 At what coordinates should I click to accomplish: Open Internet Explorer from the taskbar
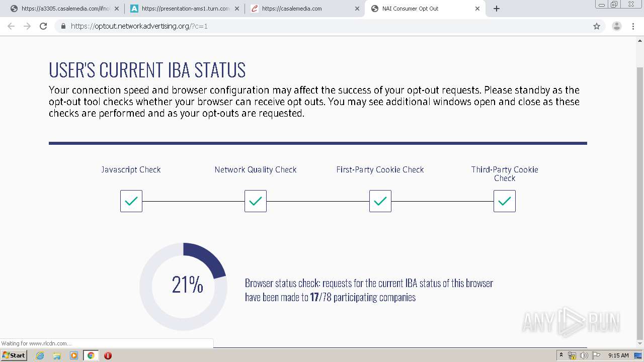pyautogui.click(x=40, y=355)
